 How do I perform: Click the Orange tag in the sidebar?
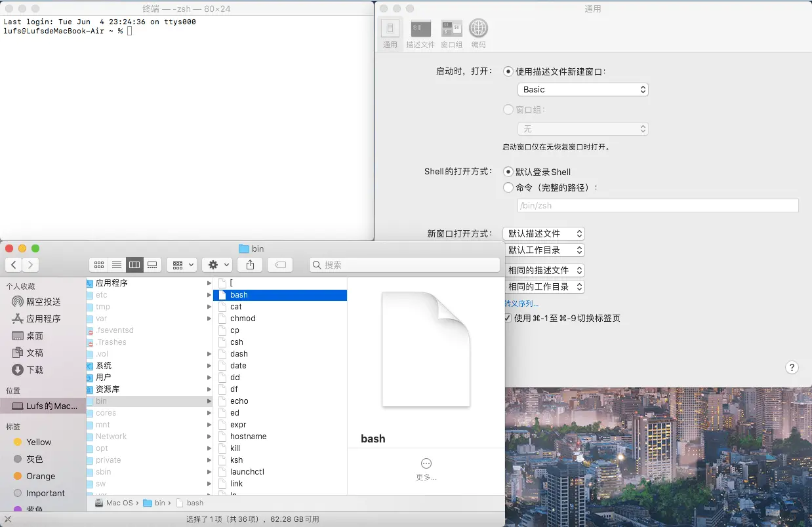(x=41, y=476)
